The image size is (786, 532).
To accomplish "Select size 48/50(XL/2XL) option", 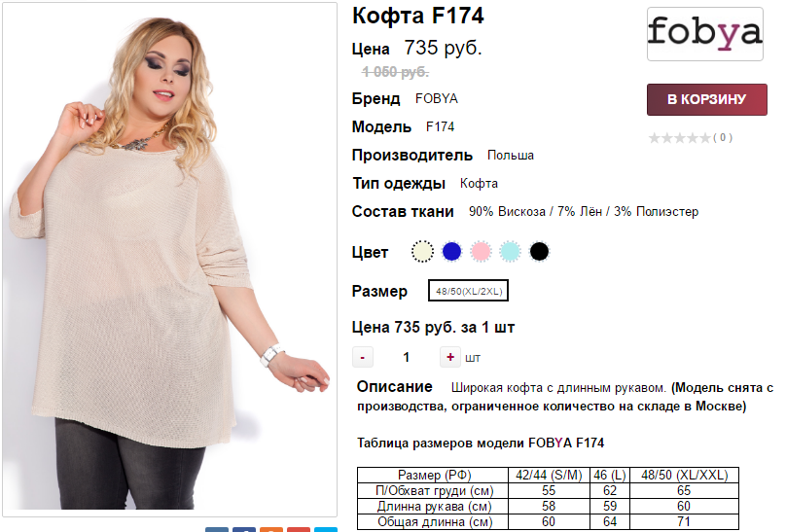I will click(468, 291).
